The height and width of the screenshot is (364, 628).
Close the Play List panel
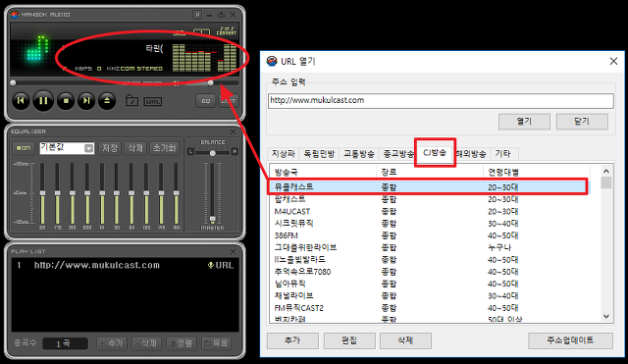coord(234,251)
